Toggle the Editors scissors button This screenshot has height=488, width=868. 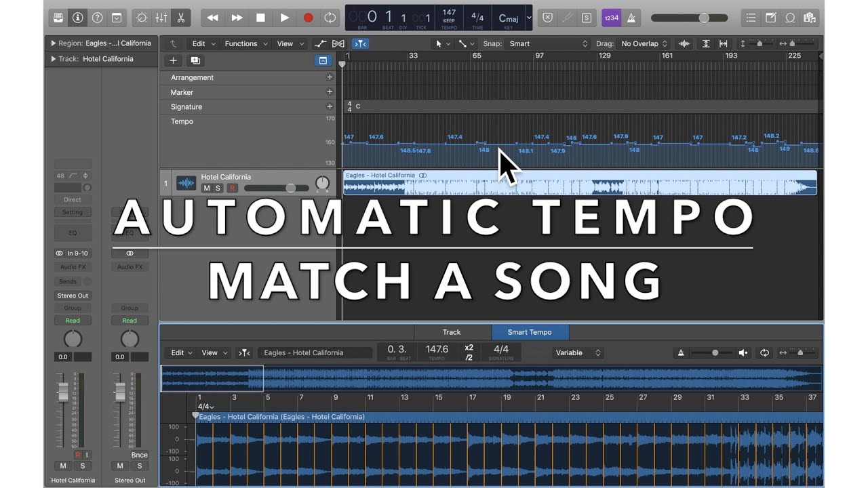click(x=181, y=18)
